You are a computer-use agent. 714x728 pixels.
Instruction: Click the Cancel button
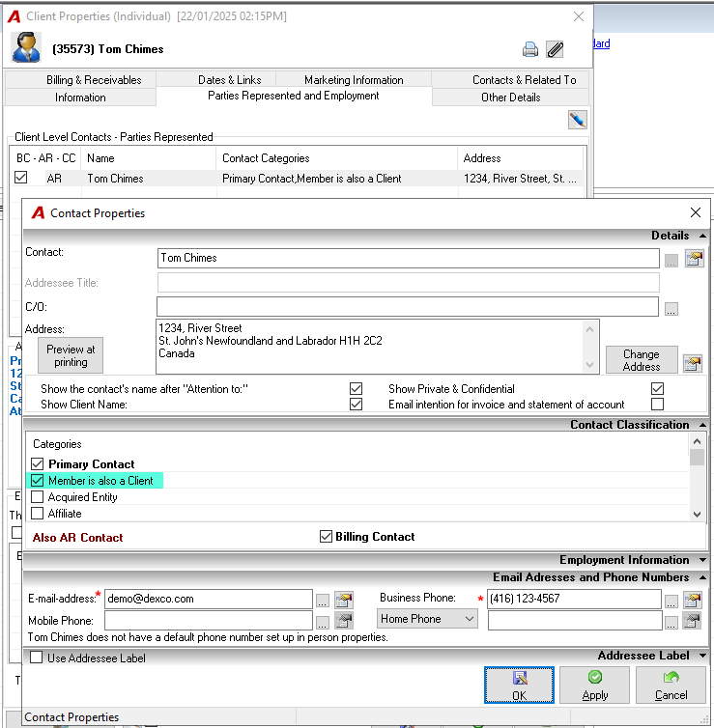click(x=671, y=685)
